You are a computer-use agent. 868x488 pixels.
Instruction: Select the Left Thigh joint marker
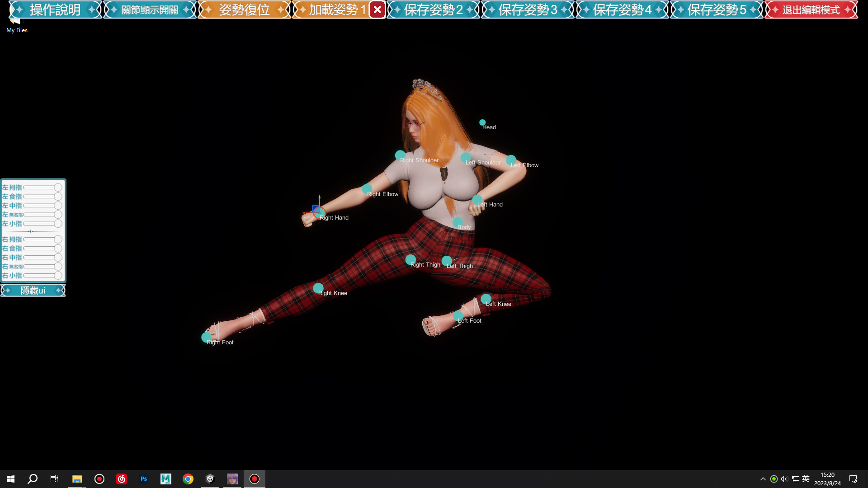tap(447, 260)
